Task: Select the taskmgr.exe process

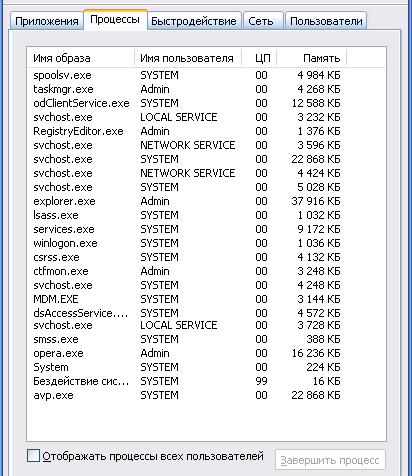Action: [x=187, y=89]
